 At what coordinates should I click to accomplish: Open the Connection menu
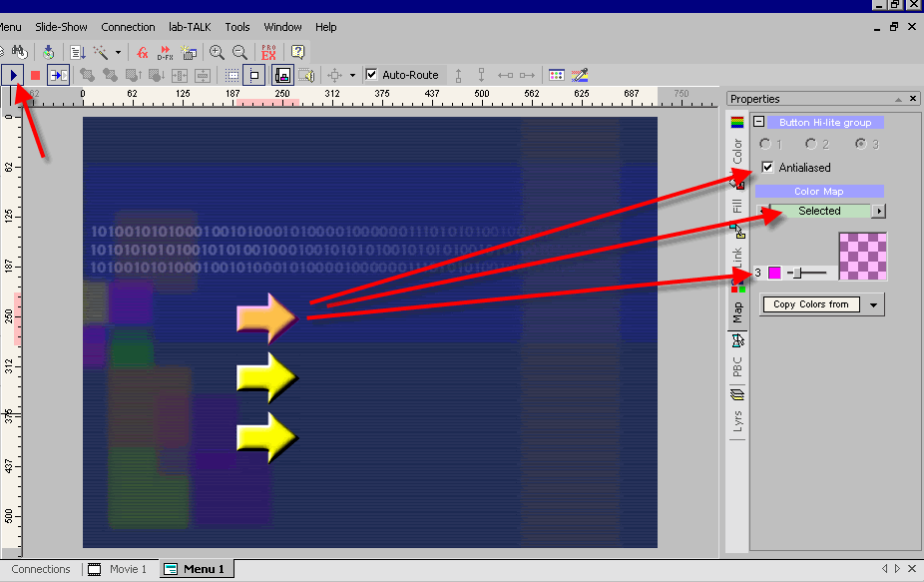(x=128, y=27)
